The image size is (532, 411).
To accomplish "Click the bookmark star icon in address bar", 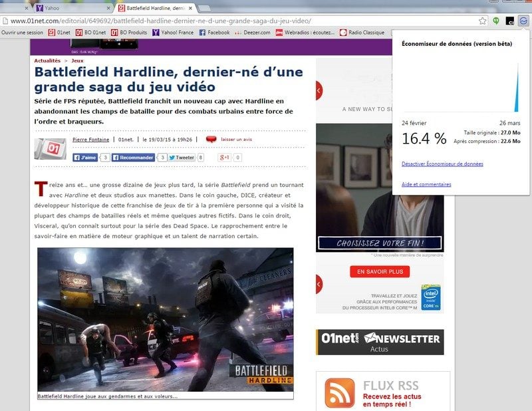I will click(x=482, y=21).
